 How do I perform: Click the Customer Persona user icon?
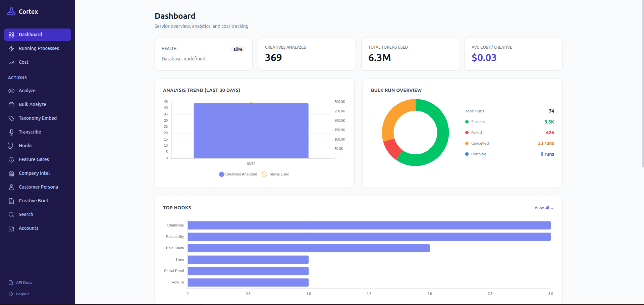pyautogui.click(x=11, y=187)
